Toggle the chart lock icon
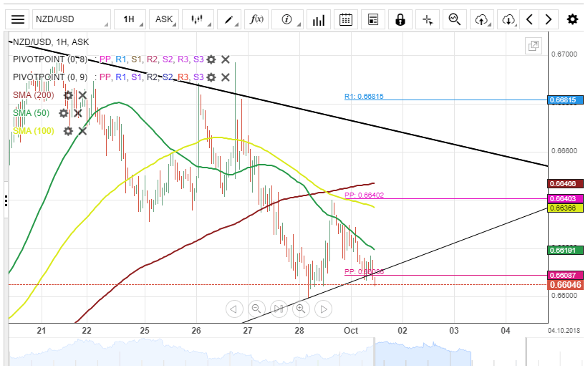 [x=400, y=19]
